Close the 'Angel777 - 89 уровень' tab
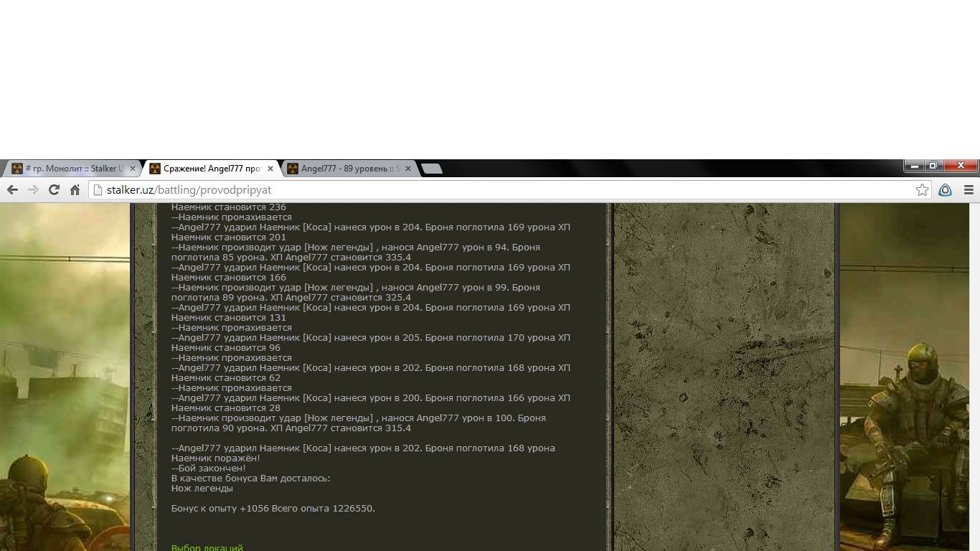The image size is (980, 551). pyautogui.click(x=408, y=169)
